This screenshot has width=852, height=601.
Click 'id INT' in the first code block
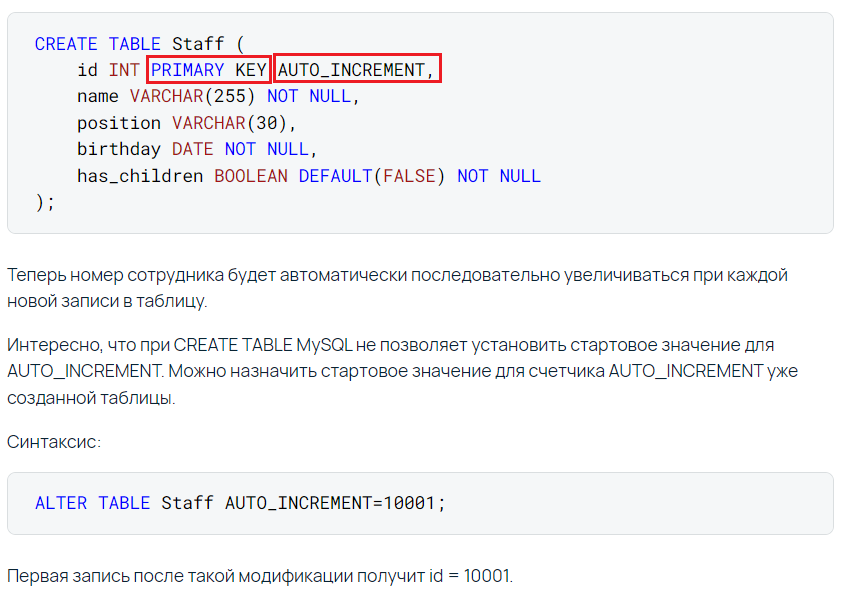pos(108,70)
